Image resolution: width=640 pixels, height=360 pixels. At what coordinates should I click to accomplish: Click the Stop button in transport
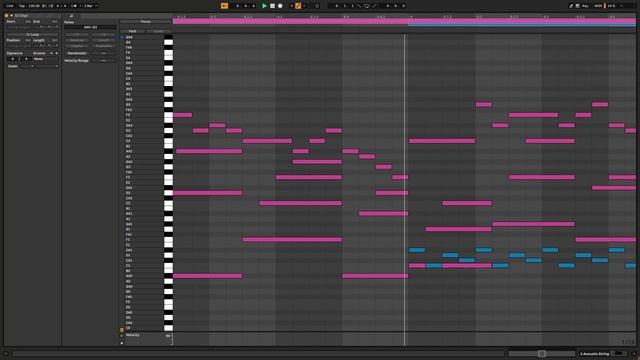coord(272,6)
